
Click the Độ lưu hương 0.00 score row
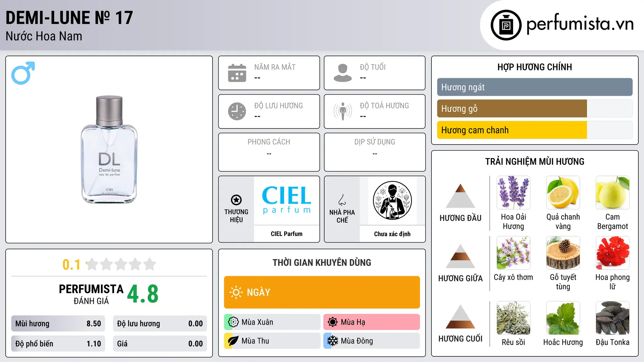tap(160, 324)
